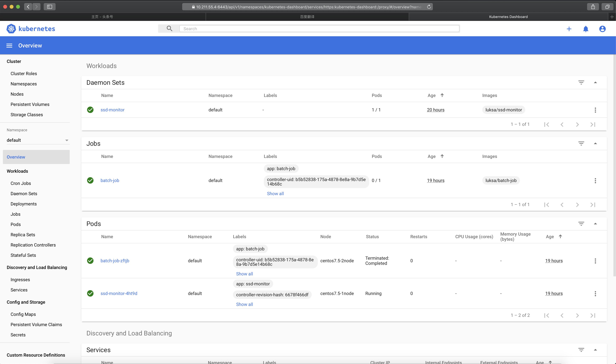This screenshot has height=364, width=616.
Task: Click the luksa/ssd-monitor image chip
Action: click(x=504, y=110)
